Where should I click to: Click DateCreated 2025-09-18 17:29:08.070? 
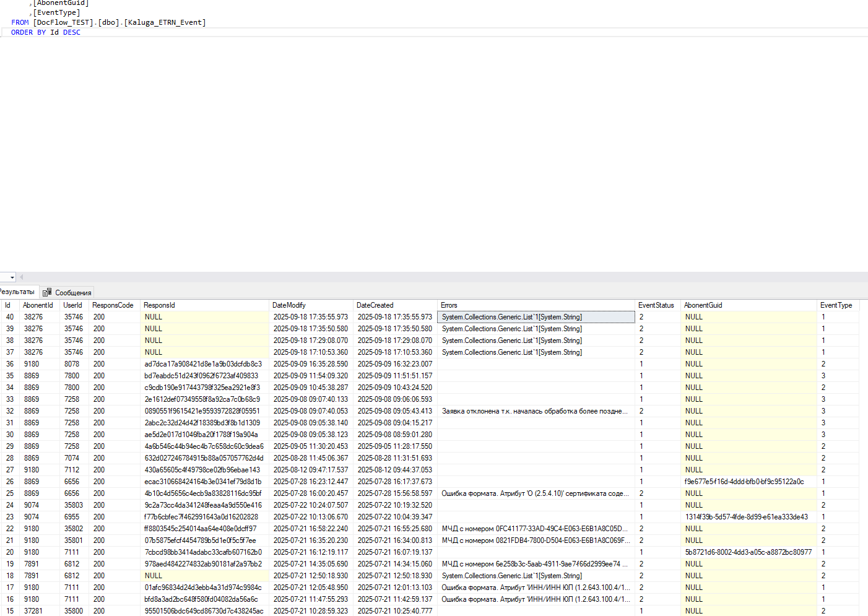pyautogui.click(x=395, y=341)
